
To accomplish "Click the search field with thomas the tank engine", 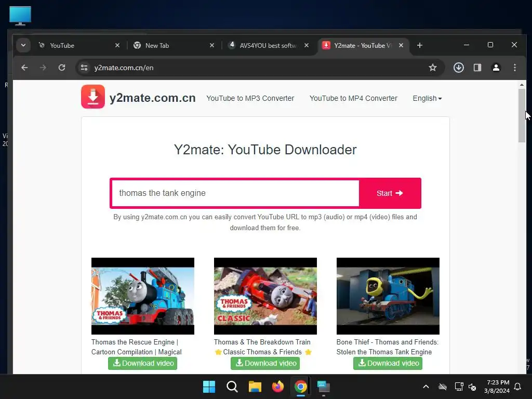I will 235,193.
